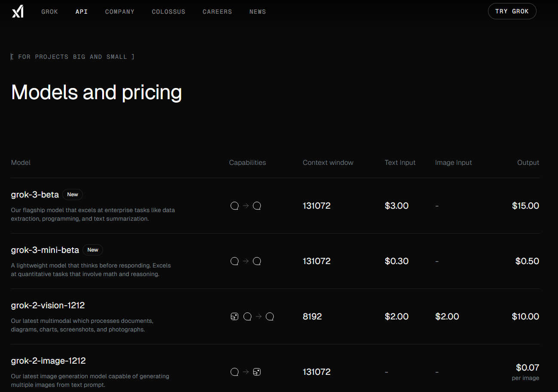Click grok-2-image-1212 text input capability icon

[235, 372]
